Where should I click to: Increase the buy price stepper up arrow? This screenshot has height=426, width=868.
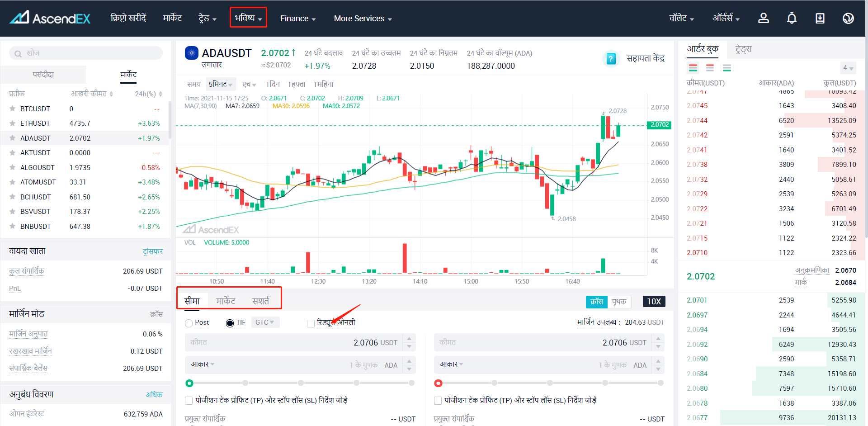(x=409, y=338)
